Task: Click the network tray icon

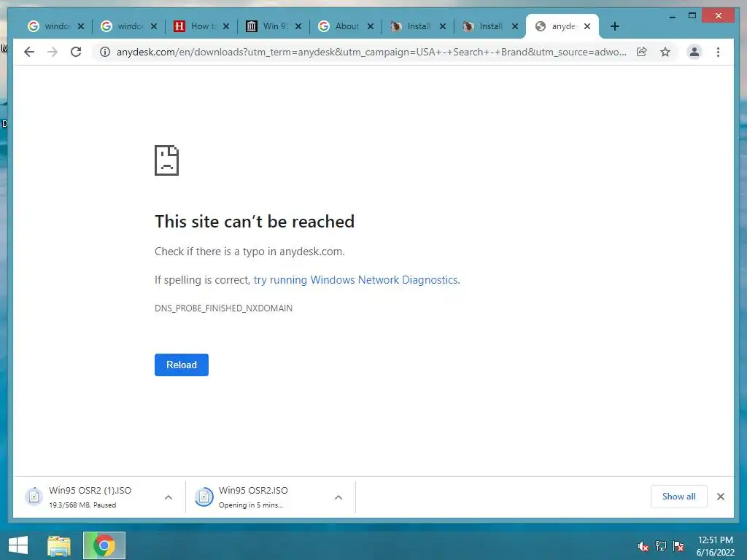Action: tap(661, 546)
